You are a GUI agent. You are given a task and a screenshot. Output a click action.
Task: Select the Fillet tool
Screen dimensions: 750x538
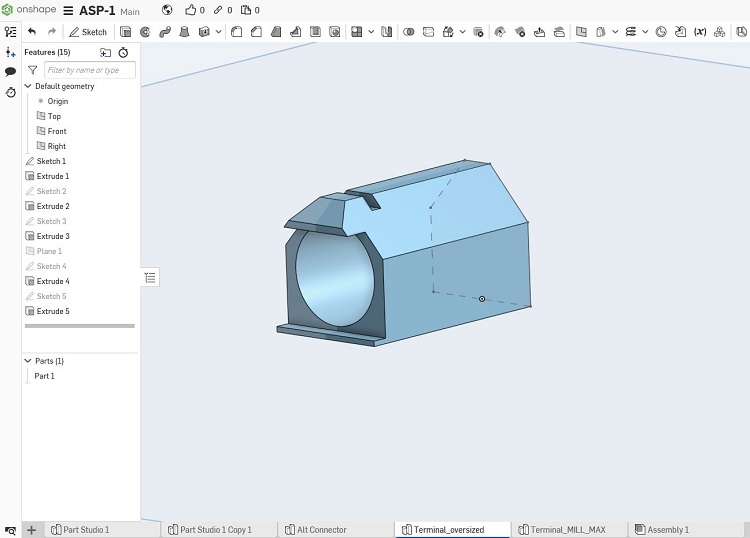[x=236, y=32]
